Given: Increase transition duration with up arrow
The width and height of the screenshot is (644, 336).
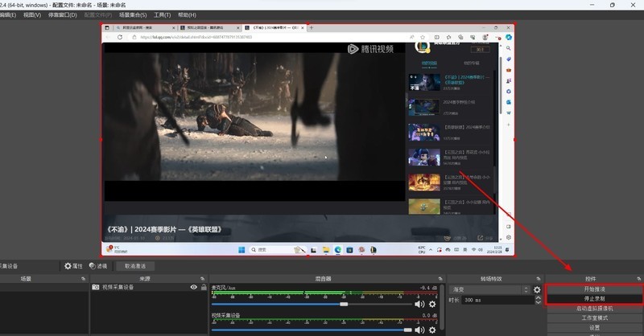Looking at the screenshot, I should point(538,297).
